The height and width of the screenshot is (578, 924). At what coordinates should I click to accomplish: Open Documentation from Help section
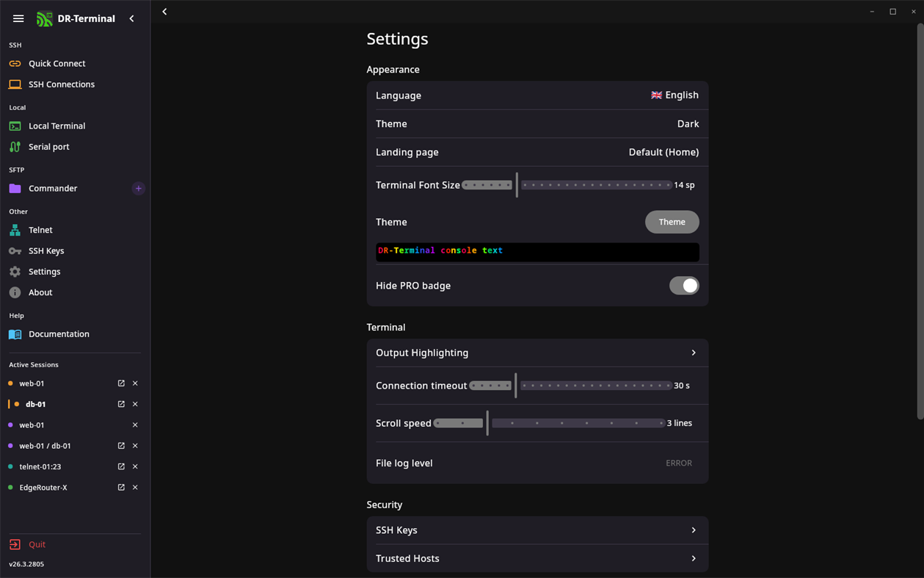(x=59, y=334)
